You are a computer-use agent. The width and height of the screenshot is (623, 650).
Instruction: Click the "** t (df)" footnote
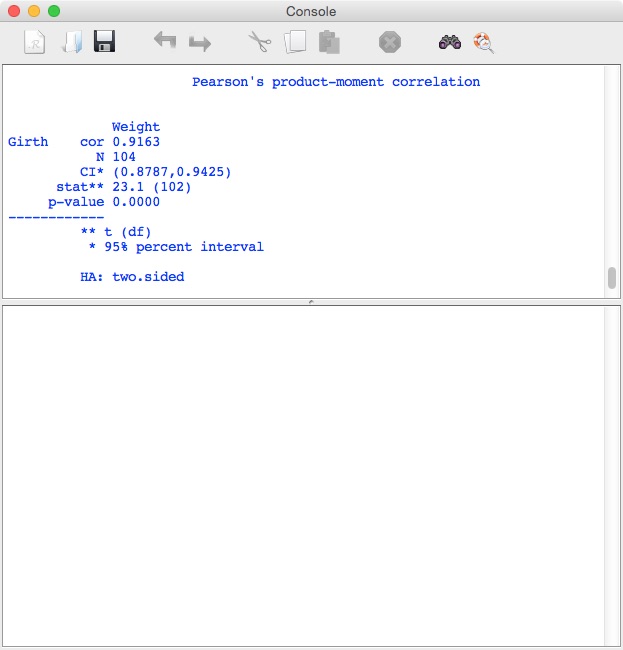coord(116,232)
